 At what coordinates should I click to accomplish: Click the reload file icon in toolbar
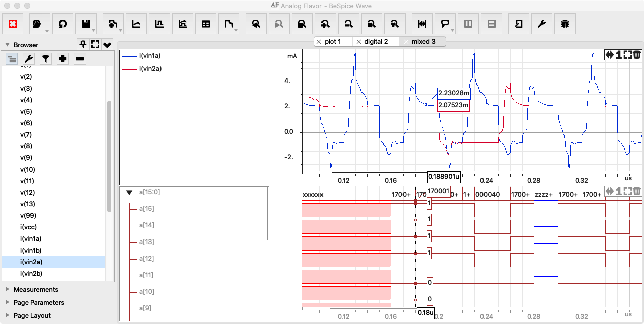pyautogui.click(x=63, y=24)
